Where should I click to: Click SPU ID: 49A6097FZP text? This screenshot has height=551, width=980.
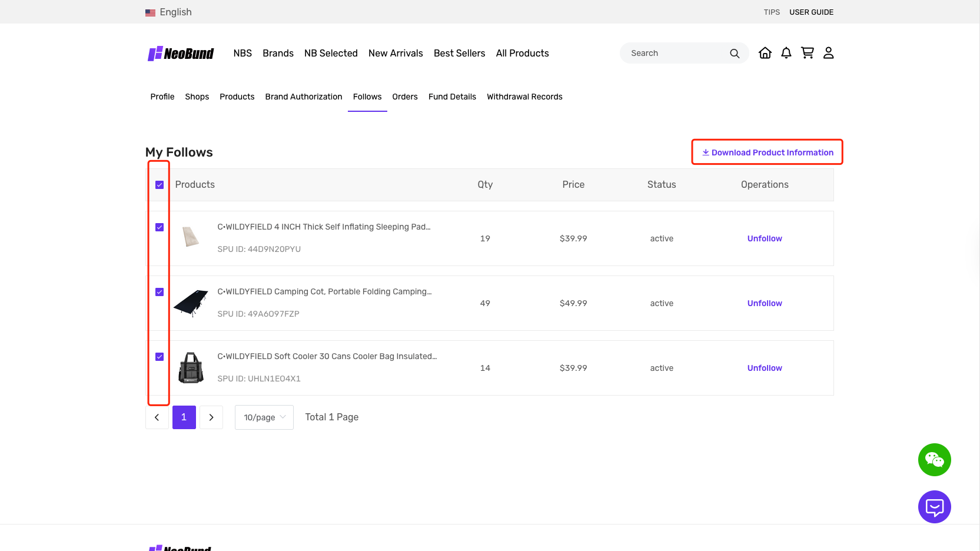pos(258,314)
